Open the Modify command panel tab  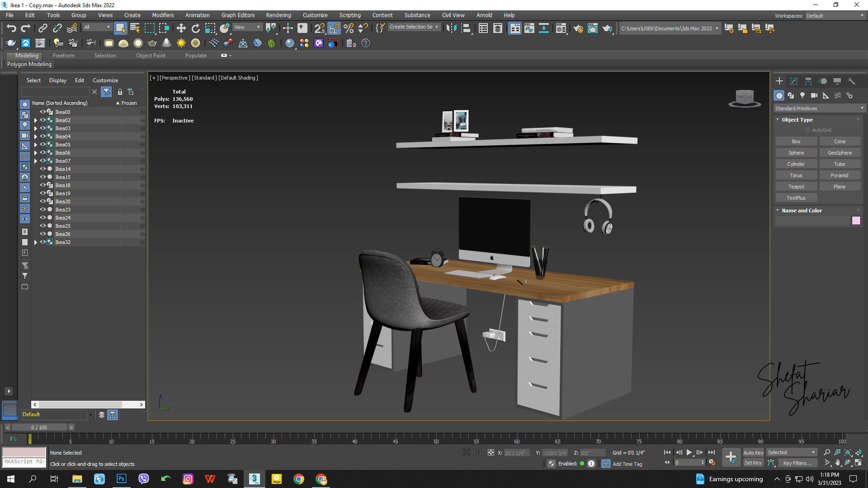(x=794, y=81)
